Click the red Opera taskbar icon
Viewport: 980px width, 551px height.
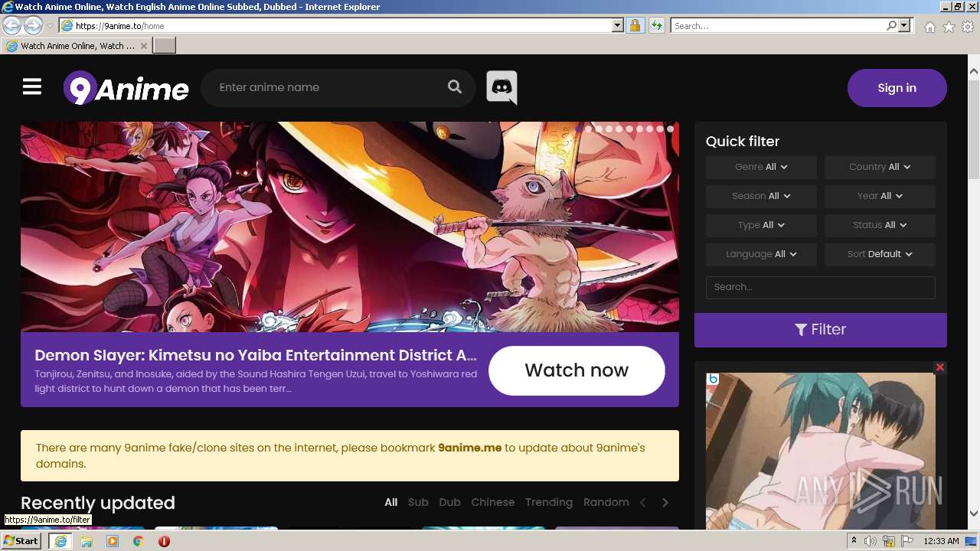(164, 541)
